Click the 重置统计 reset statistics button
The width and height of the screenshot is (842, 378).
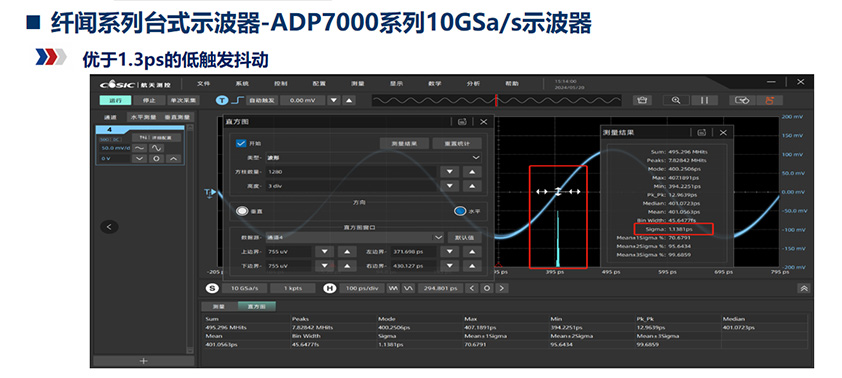click(456, 143)
